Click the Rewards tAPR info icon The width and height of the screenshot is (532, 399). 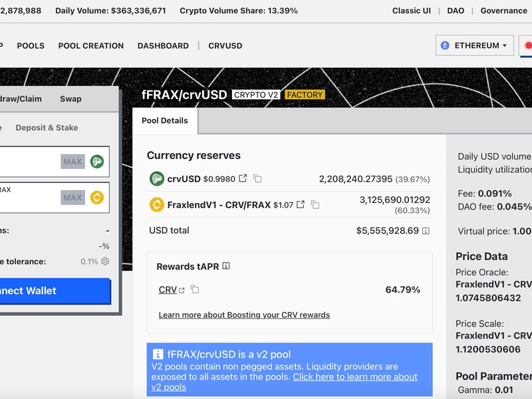pyautogui.click(x=226, y=266)
